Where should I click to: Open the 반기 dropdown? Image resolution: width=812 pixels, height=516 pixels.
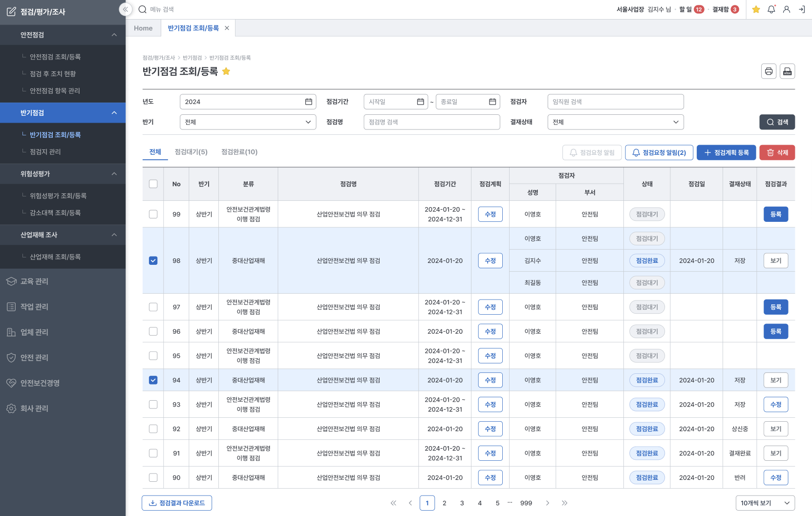(248, 122)
